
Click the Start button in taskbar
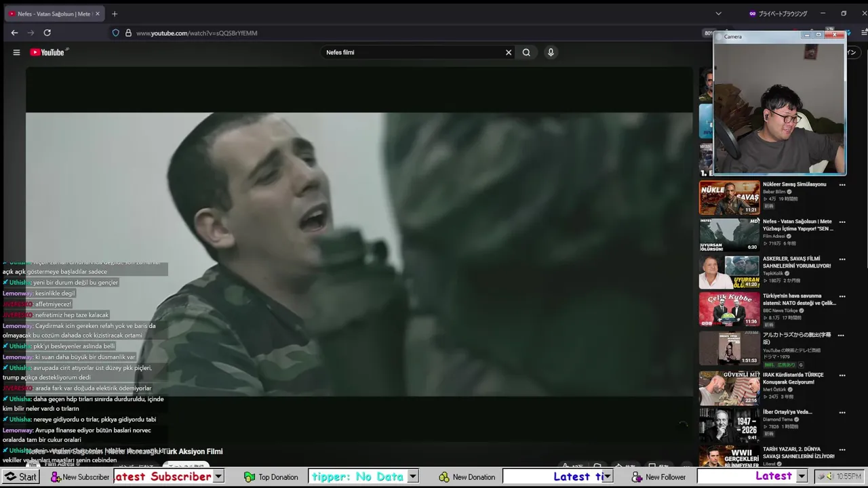(x=21, y=476)
